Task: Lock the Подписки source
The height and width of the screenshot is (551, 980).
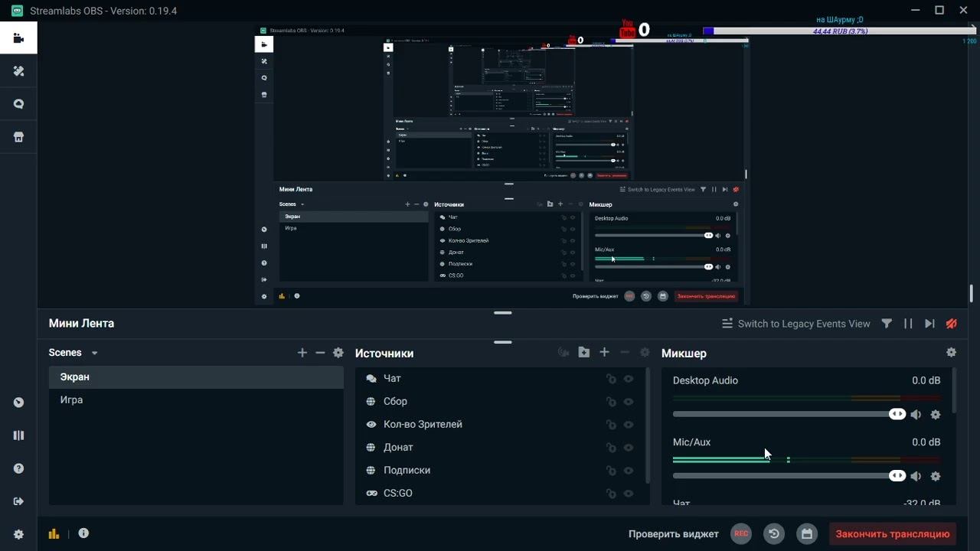Action: point(611,471)
